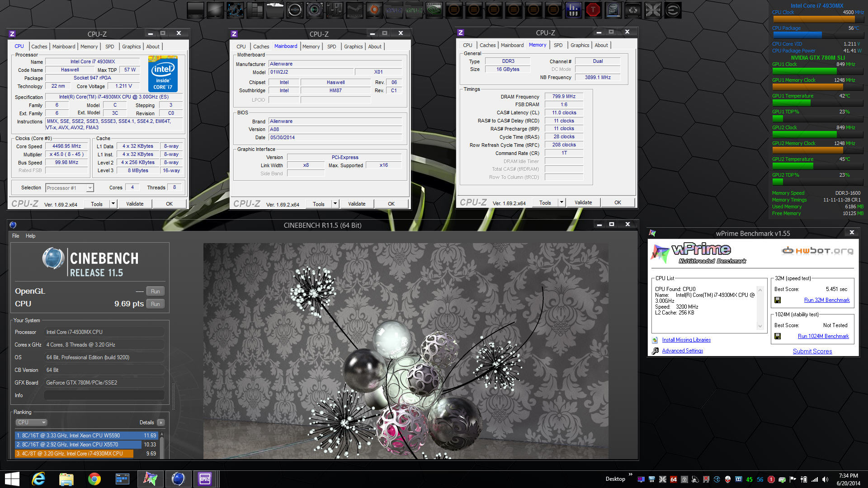Screen dimensions: 868x488
Task: Open Tools dropdown arrow in the CPU tab window
Action: click(x=113, y=204)
